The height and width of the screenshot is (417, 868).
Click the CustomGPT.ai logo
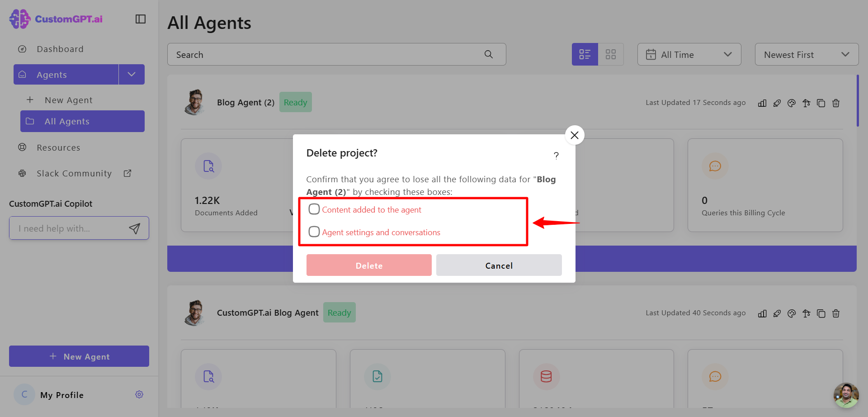tap(56, 19)
